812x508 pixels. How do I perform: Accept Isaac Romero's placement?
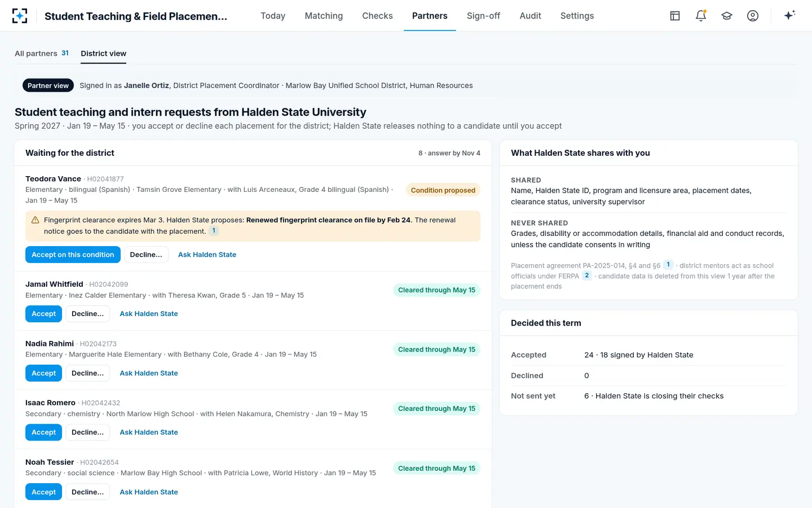(43, 432)
